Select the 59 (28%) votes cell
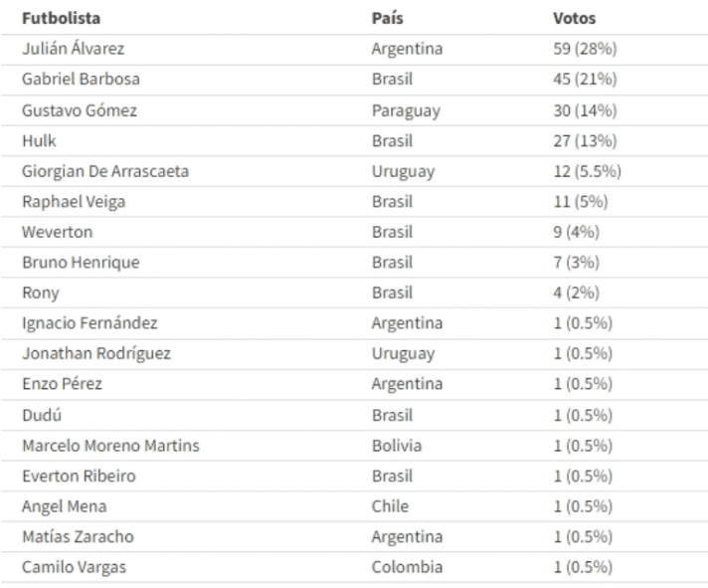This screenshot has height=588, width=708. coord(585,49)
